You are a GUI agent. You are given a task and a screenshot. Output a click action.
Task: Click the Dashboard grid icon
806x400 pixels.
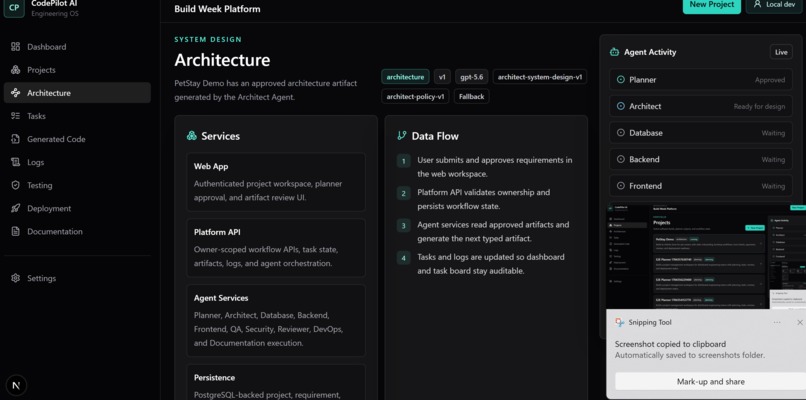point(15,47)
